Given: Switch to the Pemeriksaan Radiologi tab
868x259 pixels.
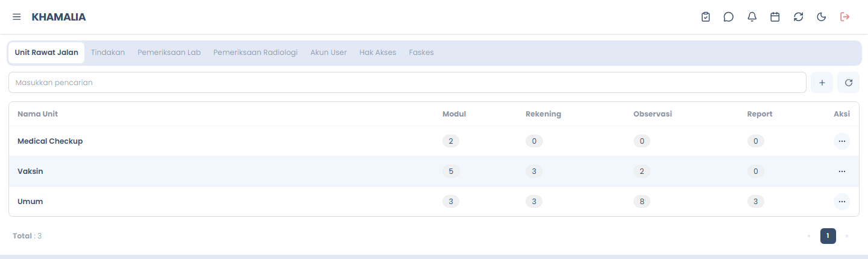Looking at the screenshot, I should coord(256,53).
